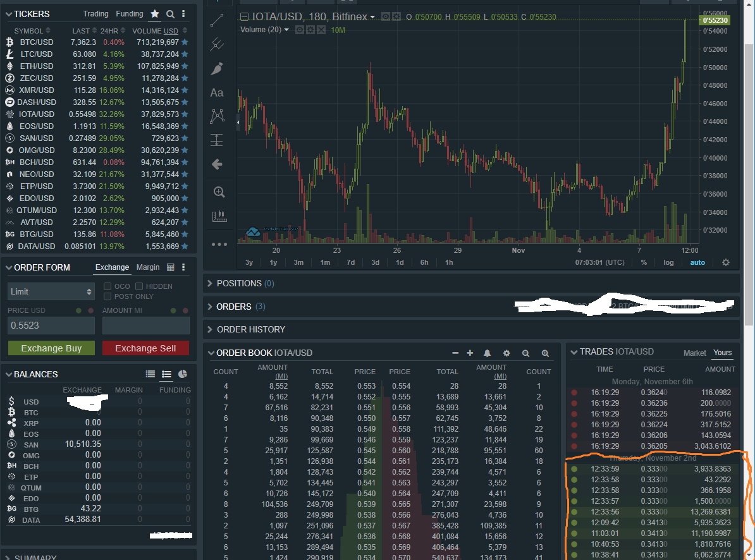Toggle the favorite star for BTC/USD
This screenshot has height=560, width=755.
[185, 42]
